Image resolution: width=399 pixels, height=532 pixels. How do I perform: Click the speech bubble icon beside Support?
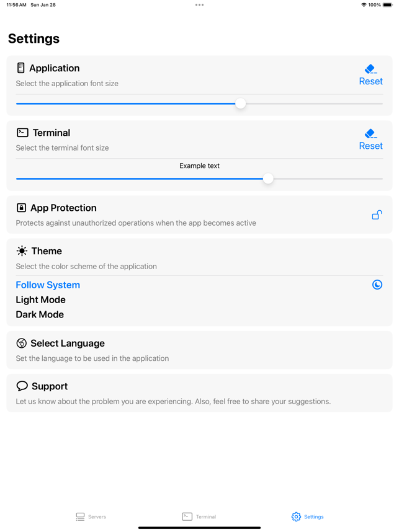point(22,386)
